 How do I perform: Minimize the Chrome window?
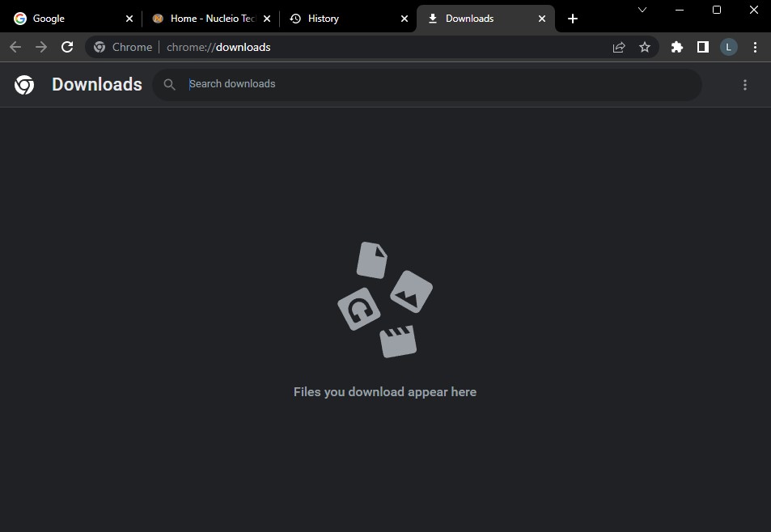coord(680,10)
